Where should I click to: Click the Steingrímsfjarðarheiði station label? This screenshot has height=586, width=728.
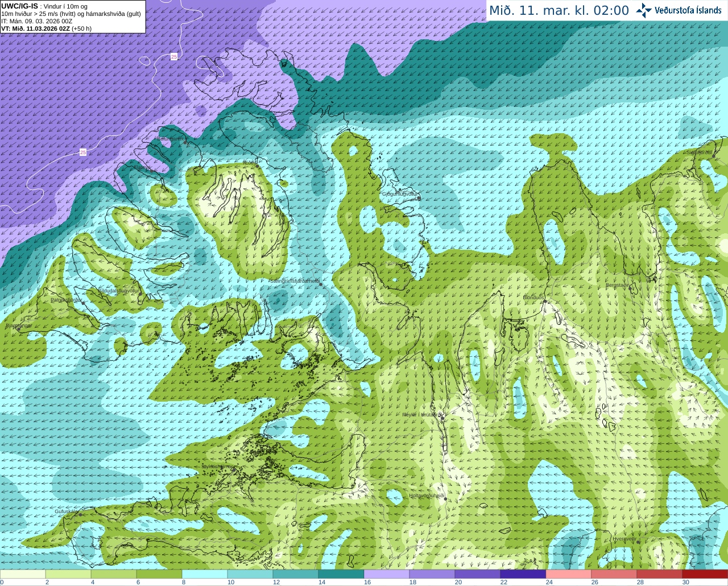pyautogui.click(x=294, y=281)
